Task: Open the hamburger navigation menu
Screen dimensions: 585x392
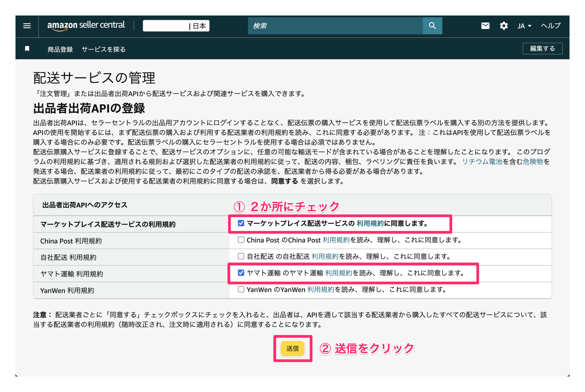Action: tap(27, 26)
